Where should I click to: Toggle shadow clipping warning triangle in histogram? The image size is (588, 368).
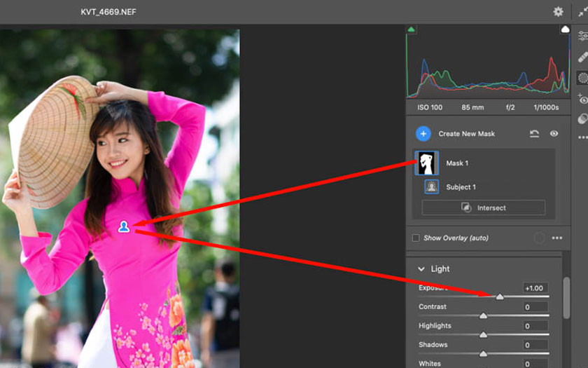(x=412, y=29)
